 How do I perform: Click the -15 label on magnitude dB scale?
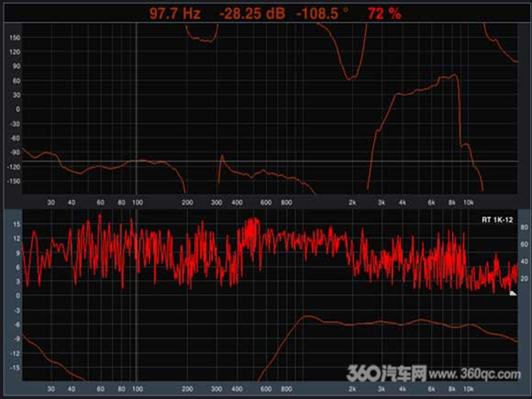pos(15,366)
